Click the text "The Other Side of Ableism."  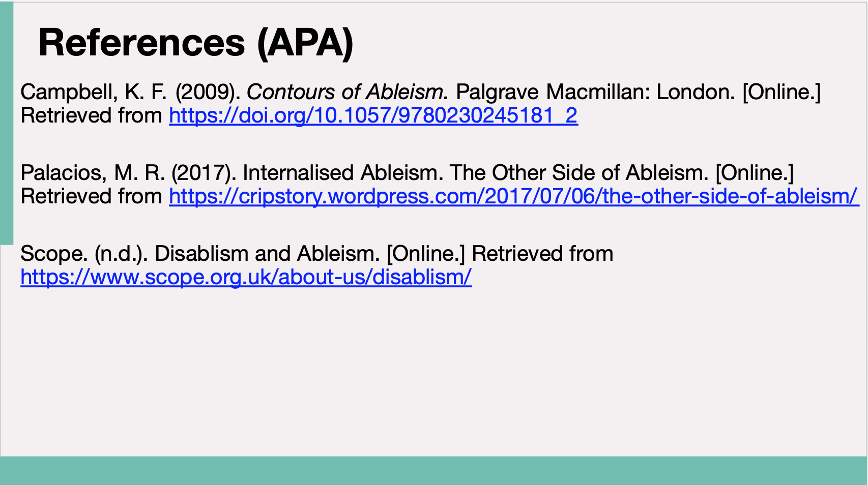coord(579,173)
